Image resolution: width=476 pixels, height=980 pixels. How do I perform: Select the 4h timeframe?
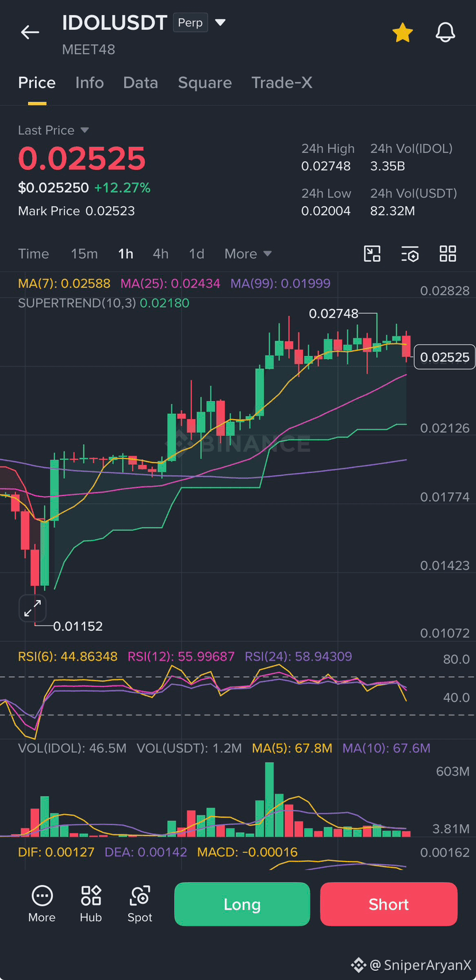pyautogui.click(x=161, y=254)
